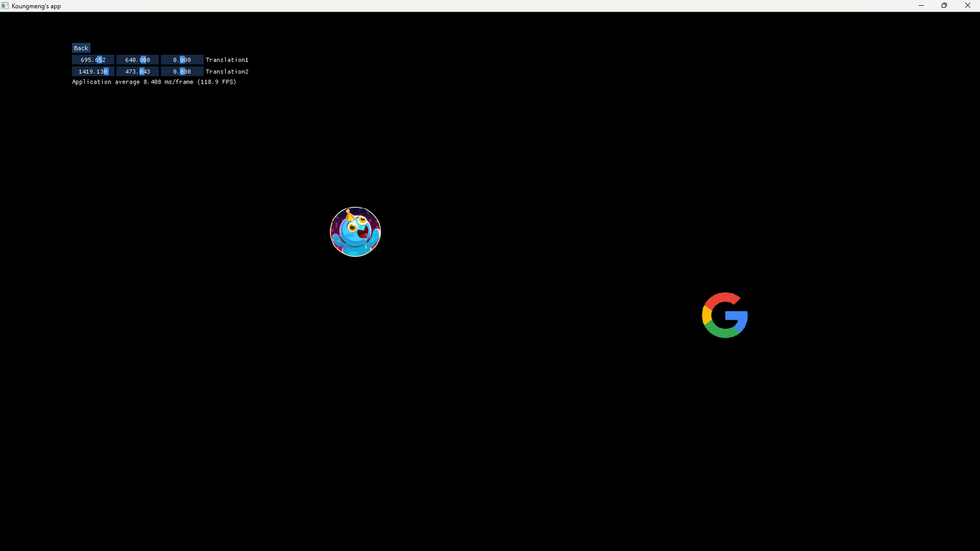Click the Translation2 Z slider showing 0.000
The height and width of the screenshot is (551, 980).
pos(182,71)
